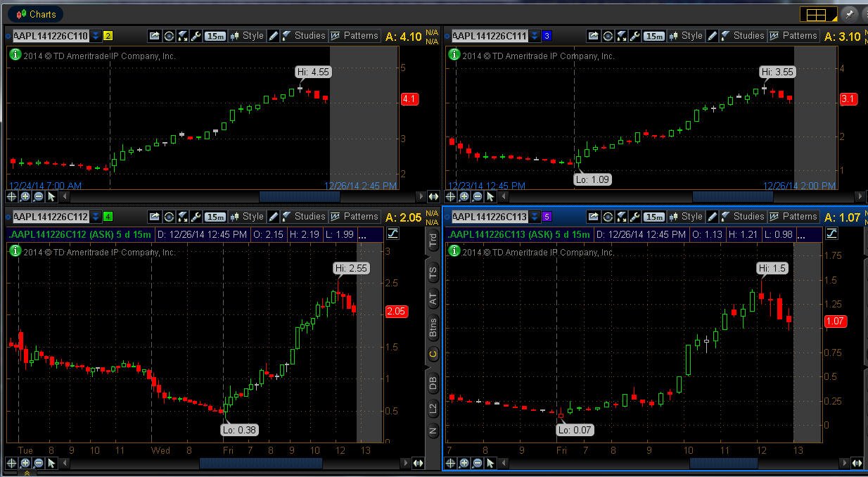868x477 pixels.
Task: Open Studies on C110 chart
Action: 304,36
